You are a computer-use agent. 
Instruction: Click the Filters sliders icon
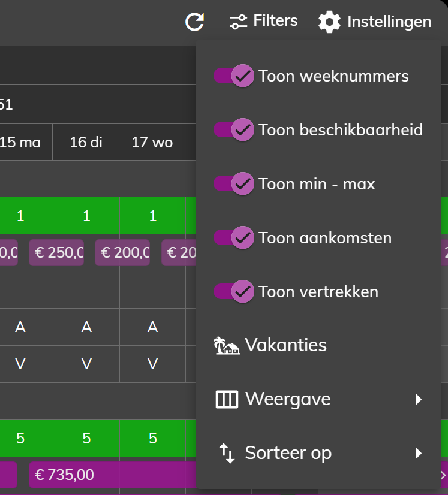pyautogui.click(x=239, y=22)
